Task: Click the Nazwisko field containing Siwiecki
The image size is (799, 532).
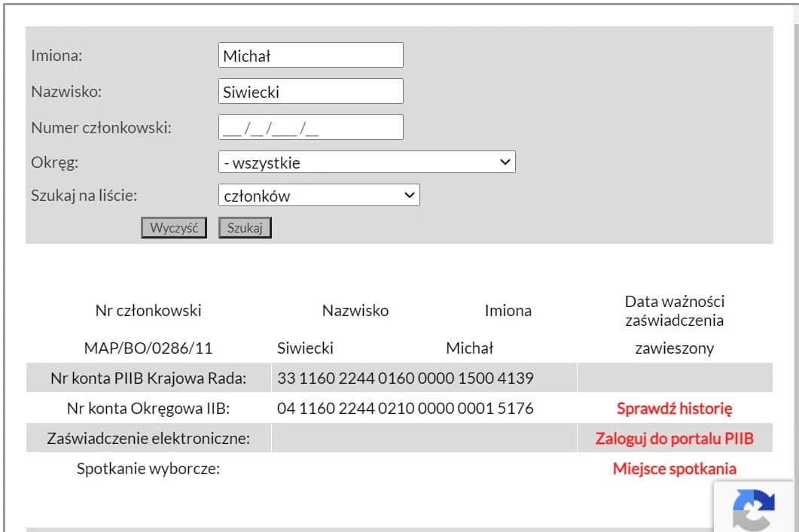Action: [310, 91]
